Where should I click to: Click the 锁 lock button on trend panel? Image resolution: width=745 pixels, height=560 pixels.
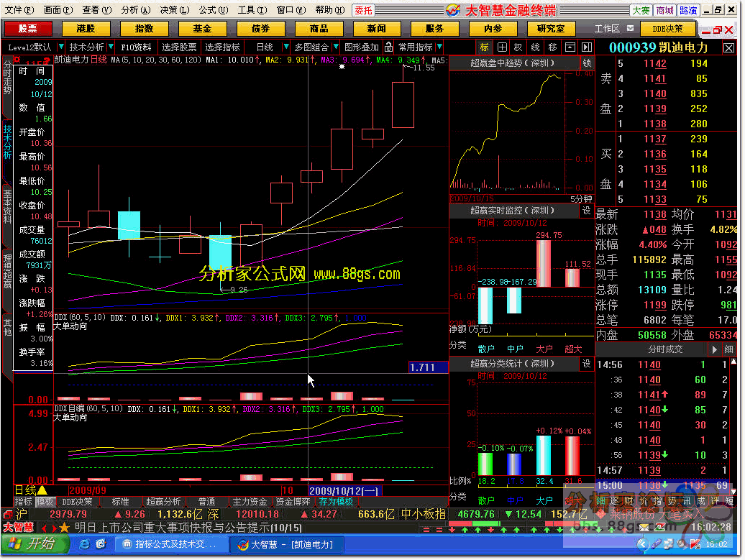coord(587,63)
